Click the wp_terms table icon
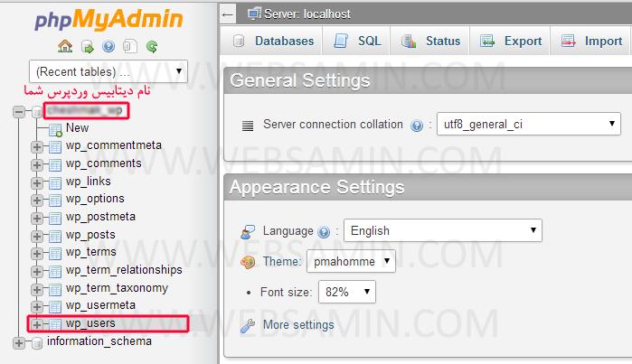Viewport: 632px width, 364px height. (55, 254)
